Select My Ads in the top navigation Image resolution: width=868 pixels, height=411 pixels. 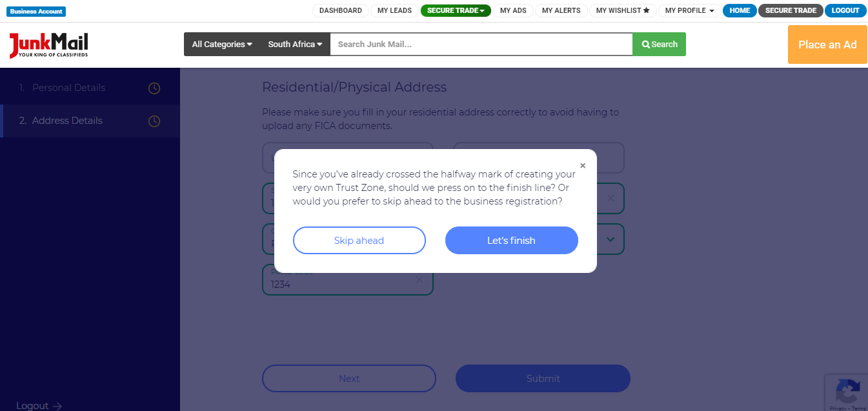coord(513,10)
